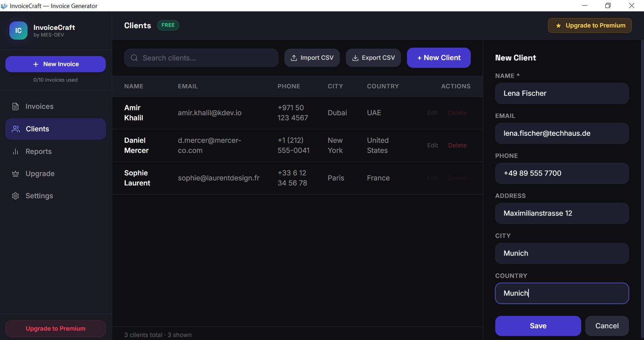Select Clients in the sidebar
644x340 pixels.
[x=56, y=129]
